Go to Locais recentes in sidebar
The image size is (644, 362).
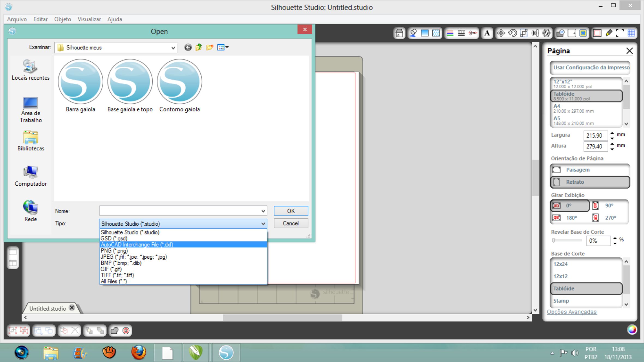[31, 70]
